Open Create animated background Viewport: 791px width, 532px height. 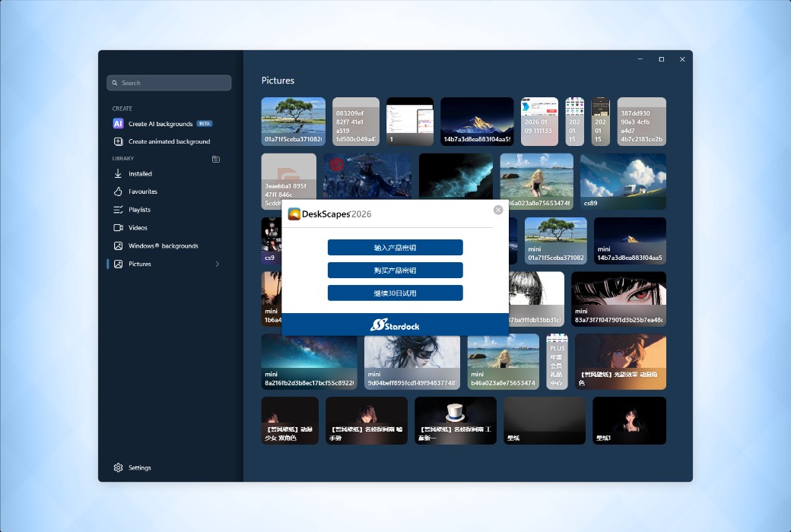[x=169, y=141]
